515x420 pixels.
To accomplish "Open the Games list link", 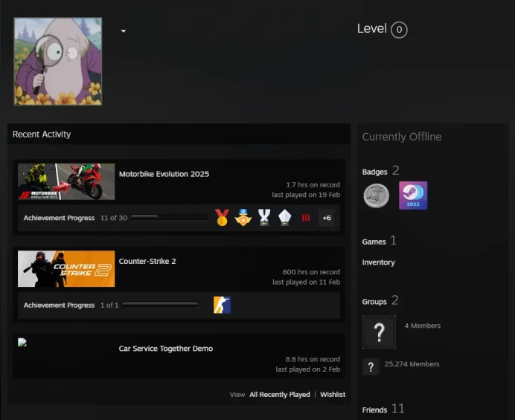I will 374,242.
